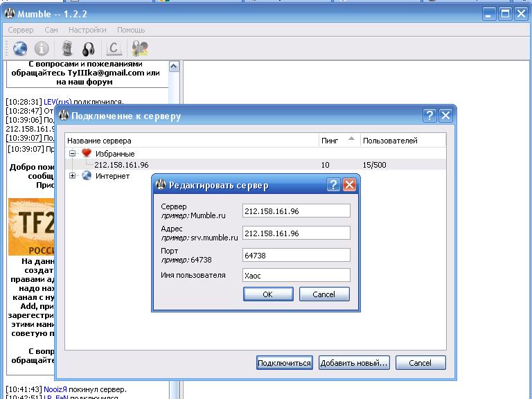Expand the Интернет tree node
Viewport: 532px width, 399px height.
(x=72, y=176)
